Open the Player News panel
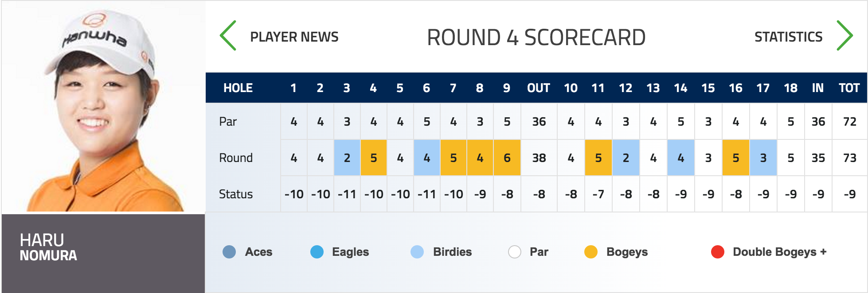This screenshot has height=293, width=868. 294,37
